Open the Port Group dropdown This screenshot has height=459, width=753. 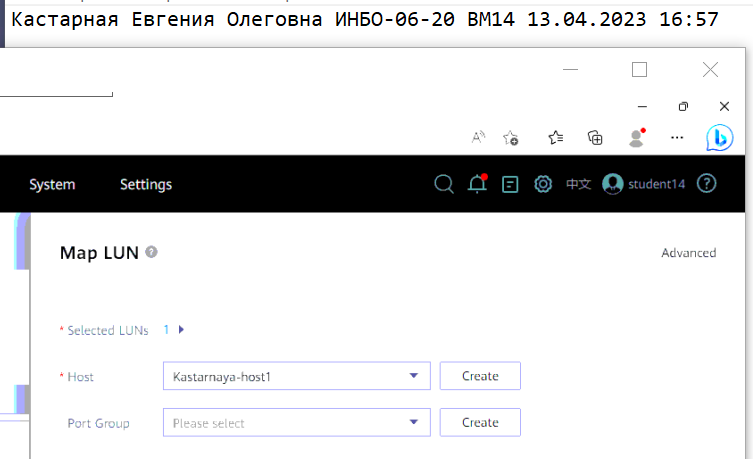(297, 423)
